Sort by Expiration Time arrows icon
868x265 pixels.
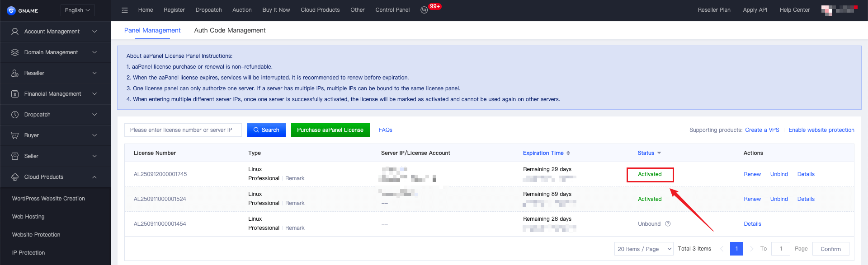(568, 153)
